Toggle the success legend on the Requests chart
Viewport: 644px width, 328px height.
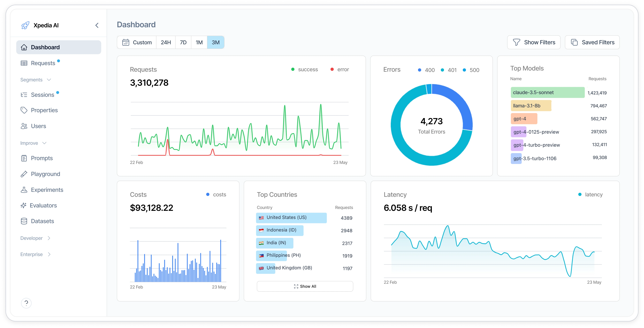pos(304,69)
